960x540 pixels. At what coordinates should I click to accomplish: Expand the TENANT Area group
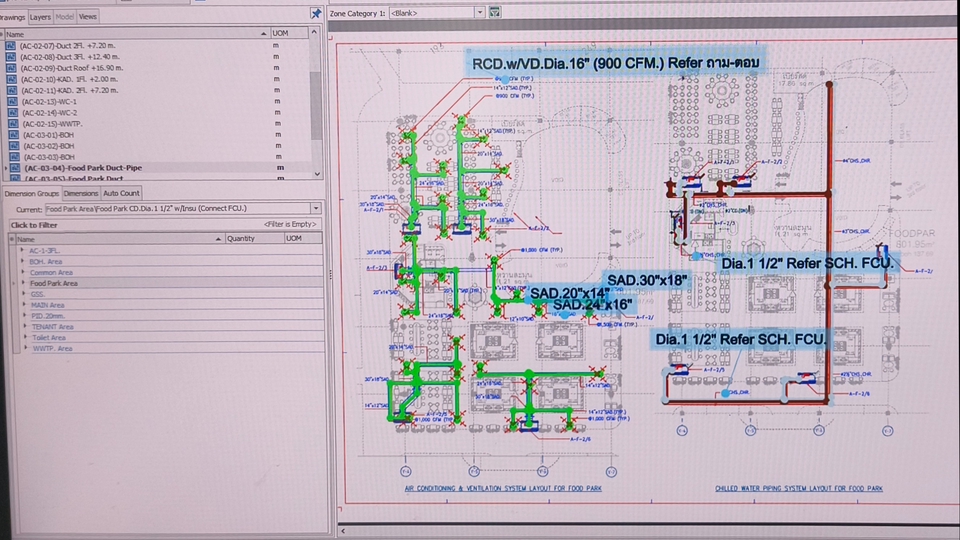pyautogui.click(x=23, y=326)
